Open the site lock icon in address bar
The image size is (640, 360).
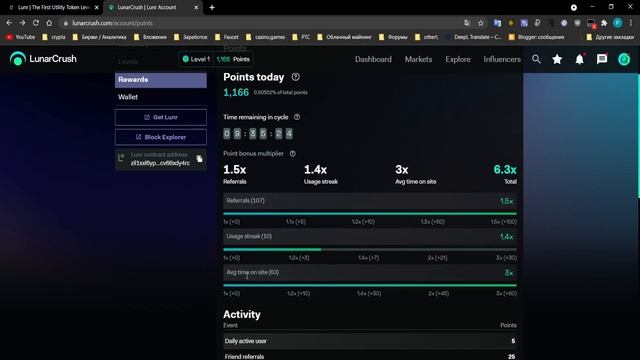(65, 23)
